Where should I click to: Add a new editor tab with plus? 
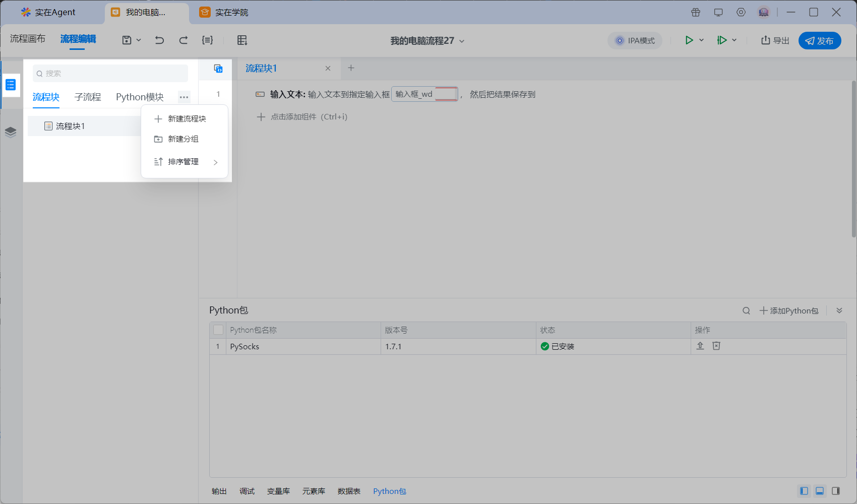351,68
